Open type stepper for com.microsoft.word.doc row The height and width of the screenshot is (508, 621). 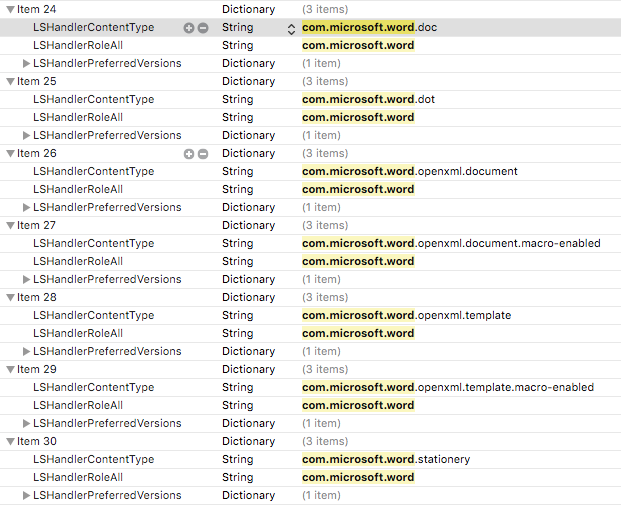coord(291,29)
